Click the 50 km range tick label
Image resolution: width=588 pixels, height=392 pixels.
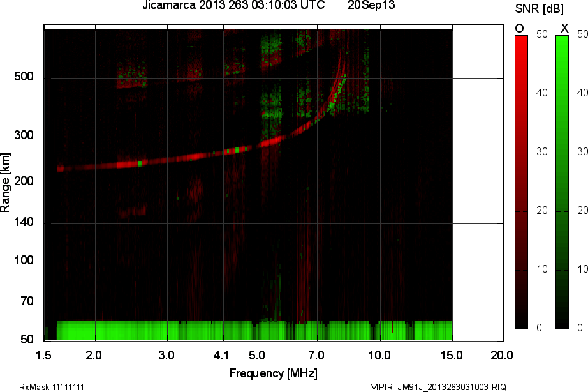[x=27, y=340]
